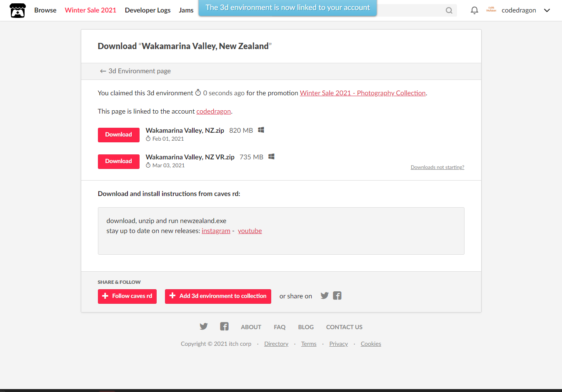Click the 'Wakamarina Valley, NZ.zip' file name
This screenshot has width=562, height=392.
[185, 130]
